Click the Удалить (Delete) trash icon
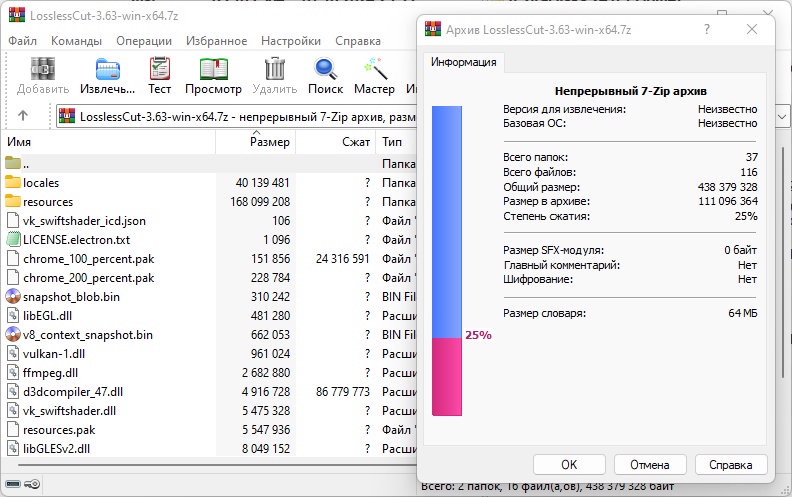 275,69
